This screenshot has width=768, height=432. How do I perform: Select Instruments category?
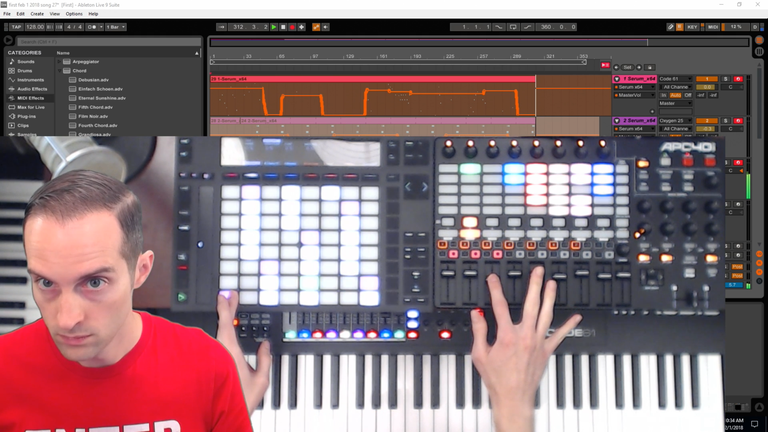tap(30, 80)
